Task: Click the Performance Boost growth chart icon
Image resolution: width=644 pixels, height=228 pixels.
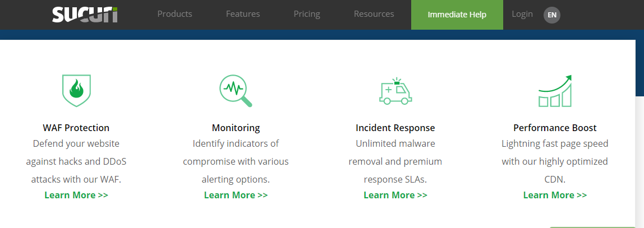Action: [x=555, y=91]
